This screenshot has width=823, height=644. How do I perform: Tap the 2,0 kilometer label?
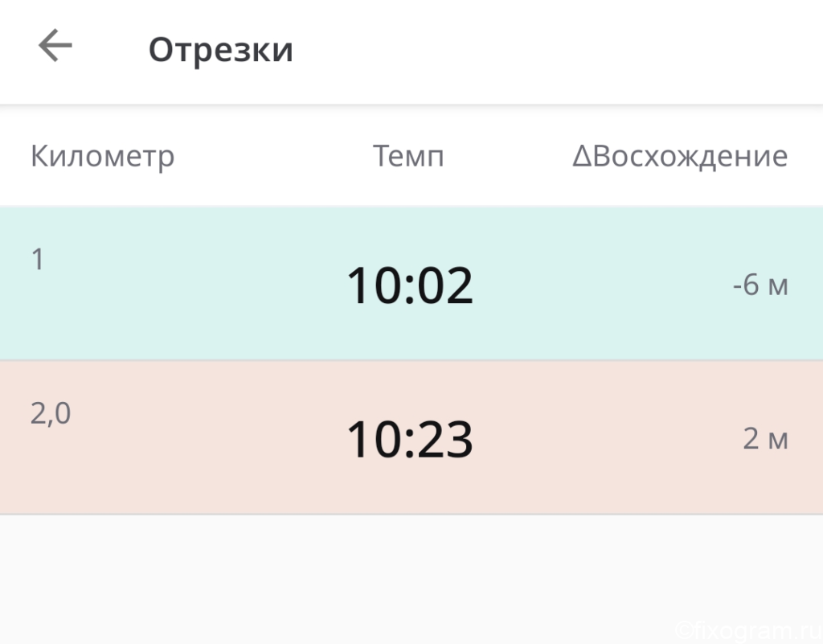[x=51, y=413]
